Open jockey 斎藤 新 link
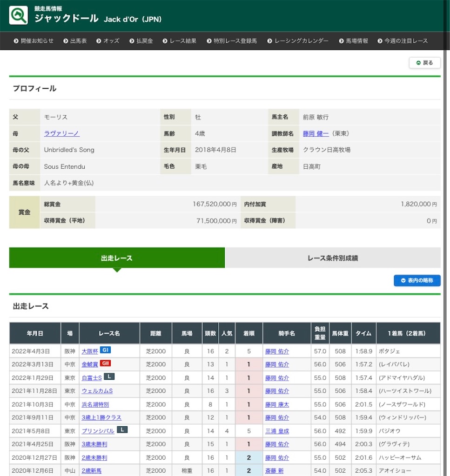Screen dimensions: 450x476 coord(275,470)
